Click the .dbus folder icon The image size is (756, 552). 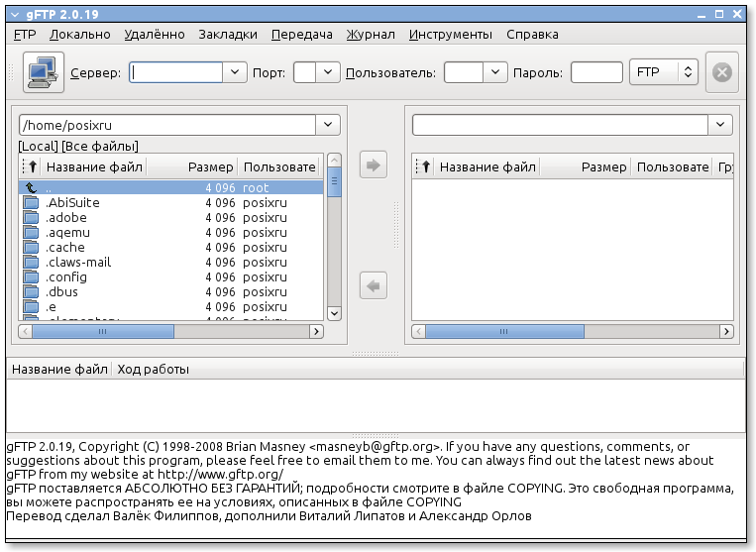32,292
